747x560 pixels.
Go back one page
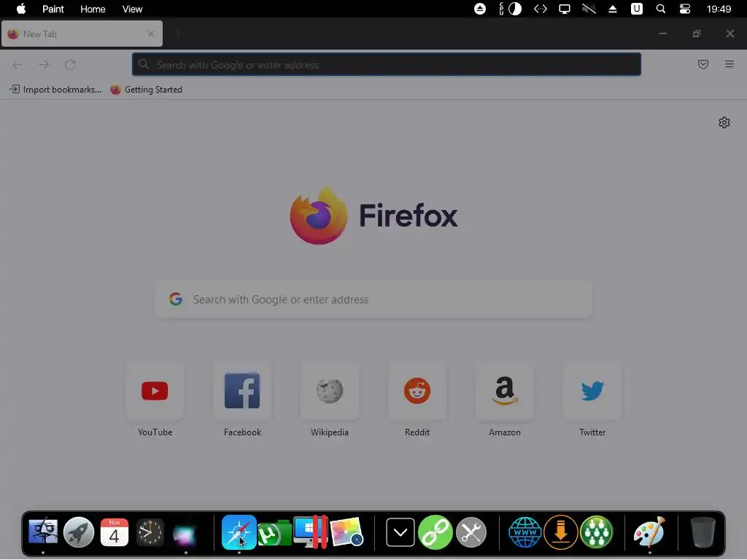click(x=18, y=65)
